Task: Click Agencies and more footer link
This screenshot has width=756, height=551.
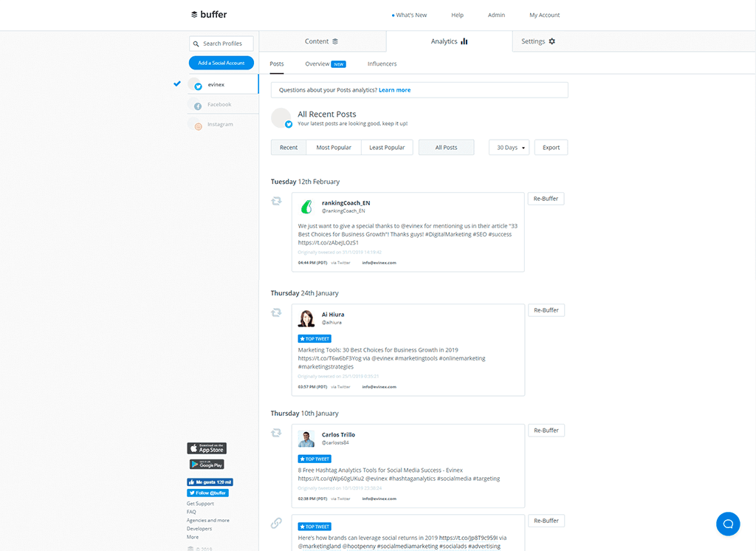Action: [207, 520]
